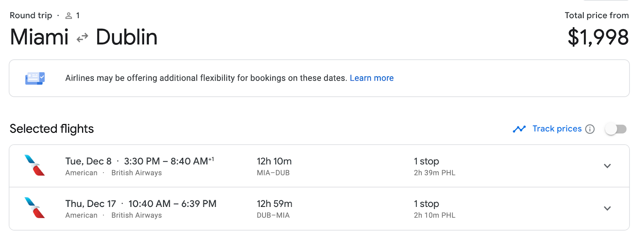Viewport: 644px width, 244px height.
Task: Click the American Airlines logo on return flight
Action: 35,208
